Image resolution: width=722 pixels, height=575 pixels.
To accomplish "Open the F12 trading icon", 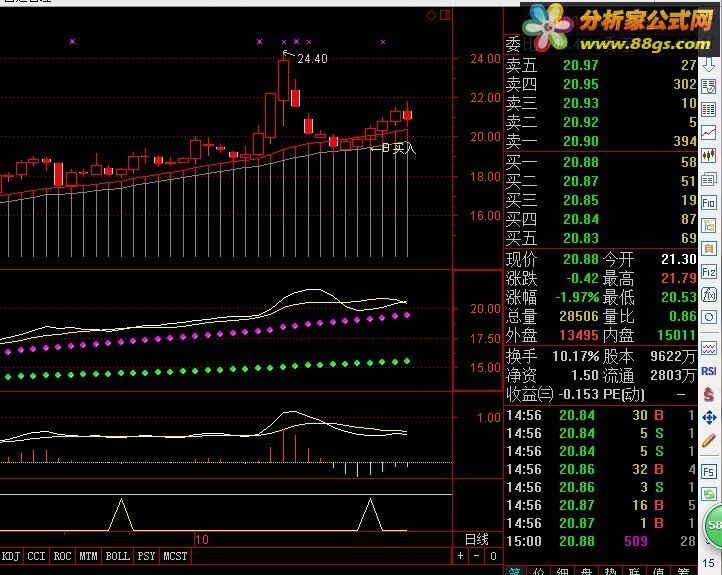I will point(709,272).
